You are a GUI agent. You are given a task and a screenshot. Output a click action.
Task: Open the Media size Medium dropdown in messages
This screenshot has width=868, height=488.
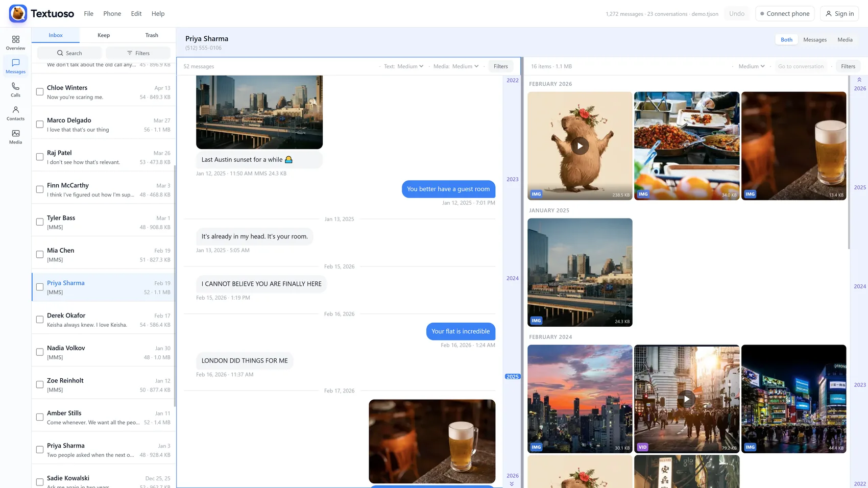coord(465,66)
